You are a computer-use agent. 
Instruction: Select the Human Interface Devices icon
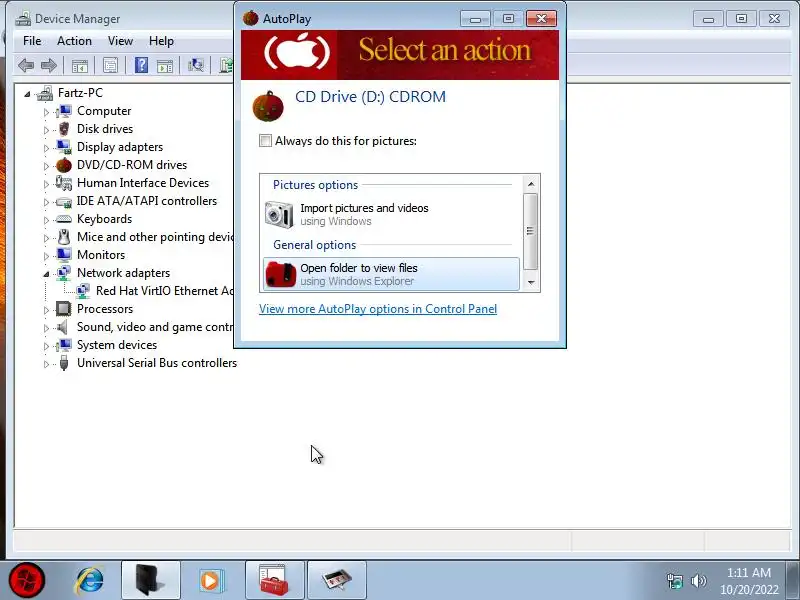pyautogui.click(x=64, y=183)
